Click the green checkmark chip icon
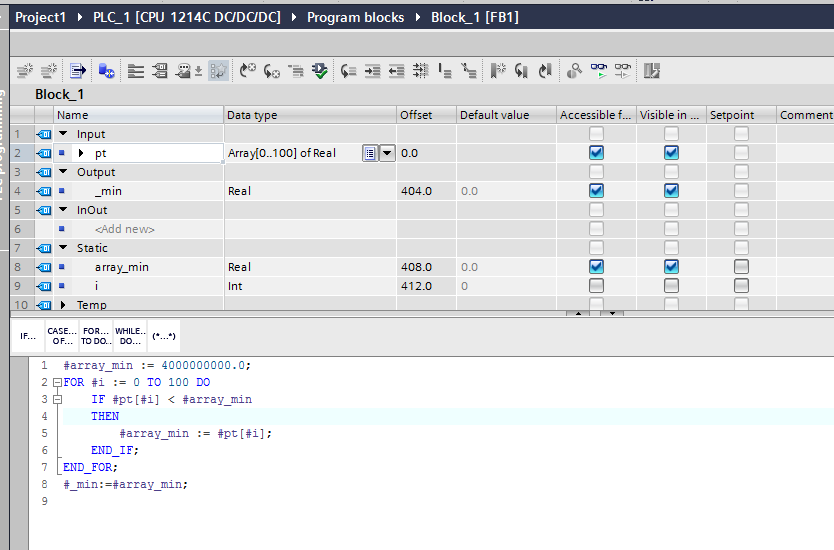The width and height of the screenshot is (834, 550). coord(320,71)
